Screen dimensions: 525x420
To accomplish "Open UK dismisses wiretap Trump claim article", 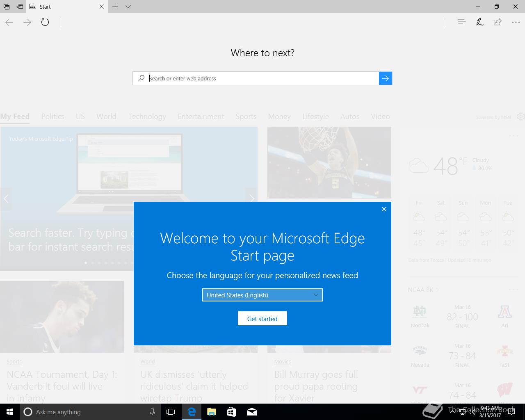I will (x=194, y=386).
